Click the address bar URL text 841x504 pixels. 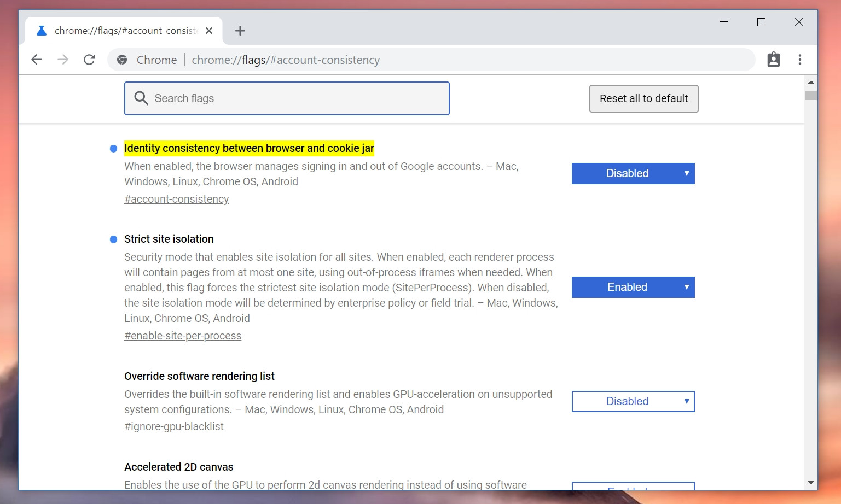point(286,60)
